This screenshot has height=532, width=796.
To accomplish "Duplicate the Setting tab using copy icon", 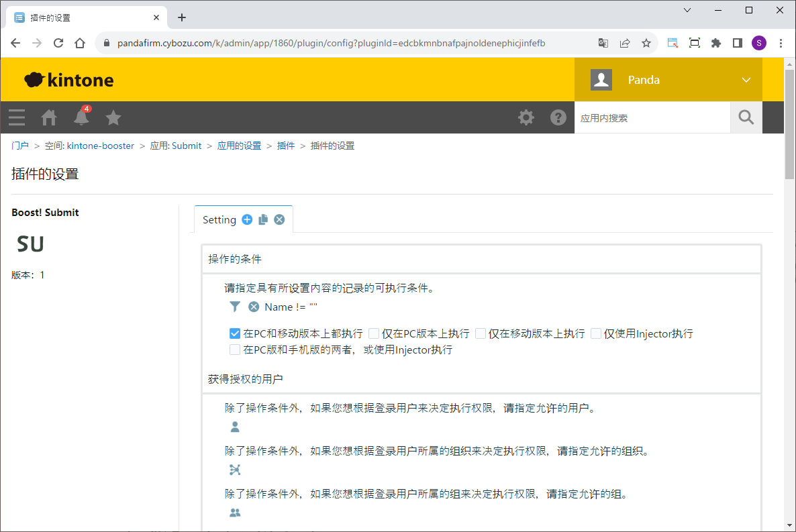I will tap(263, 219).
